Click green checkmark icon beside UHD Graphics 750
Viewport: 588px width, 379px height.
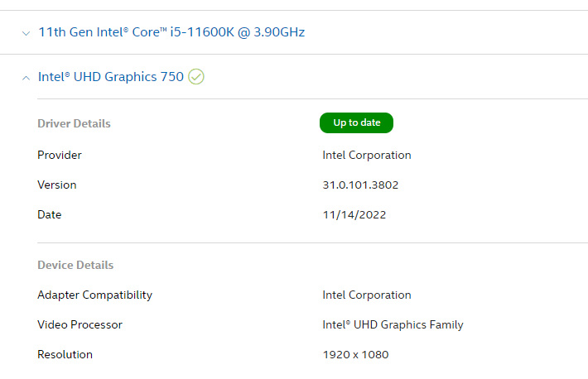(196, 77)
